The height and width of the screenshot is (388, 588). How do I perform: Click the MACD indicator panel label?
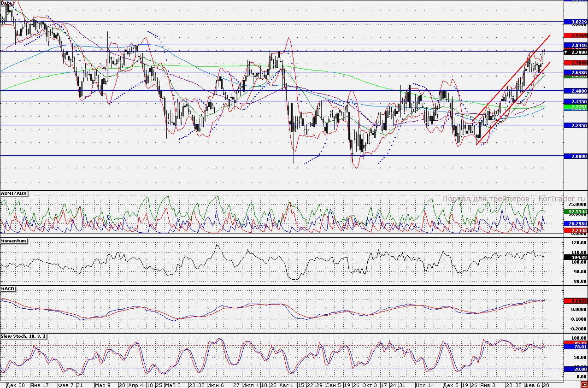(8, 289)
